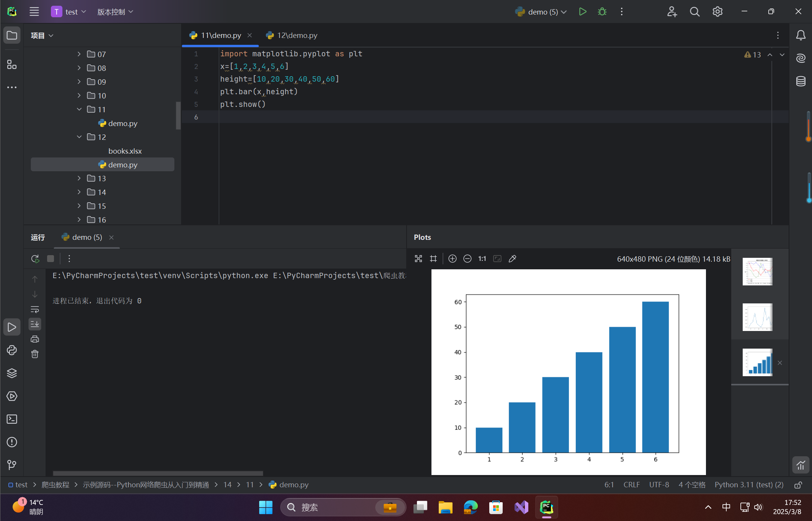Switch to the 12\demo.py editor tab
This screenshot has height=521, width=812.
coord(297,35)
